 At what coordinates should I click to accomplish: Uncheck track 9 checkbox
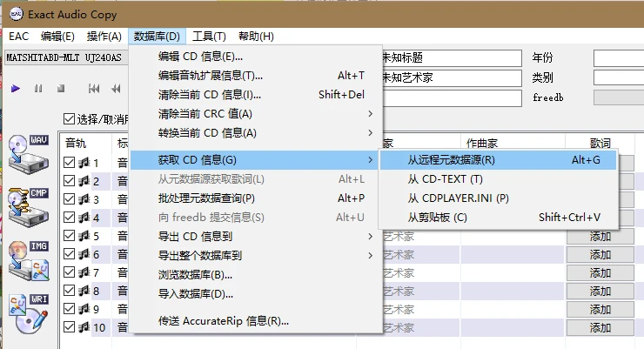(x=69, y=309)
